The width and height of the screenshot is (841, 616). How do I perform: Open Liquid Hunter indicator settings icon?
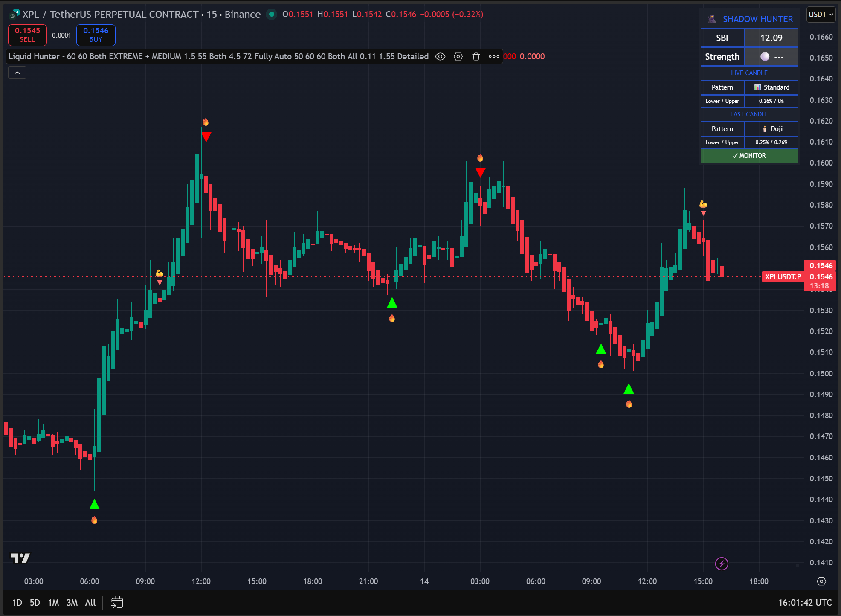pos(458,57)
